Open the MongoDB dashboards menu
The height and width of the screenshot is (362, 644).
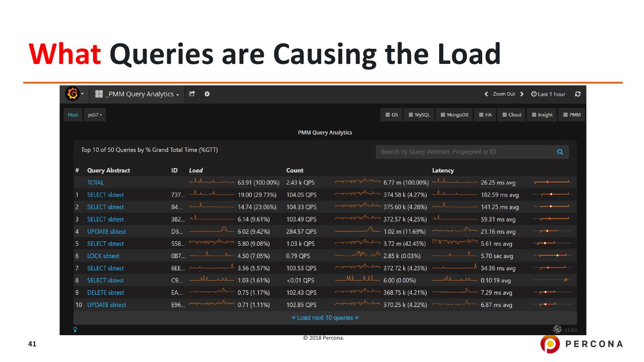click(454, 115)
